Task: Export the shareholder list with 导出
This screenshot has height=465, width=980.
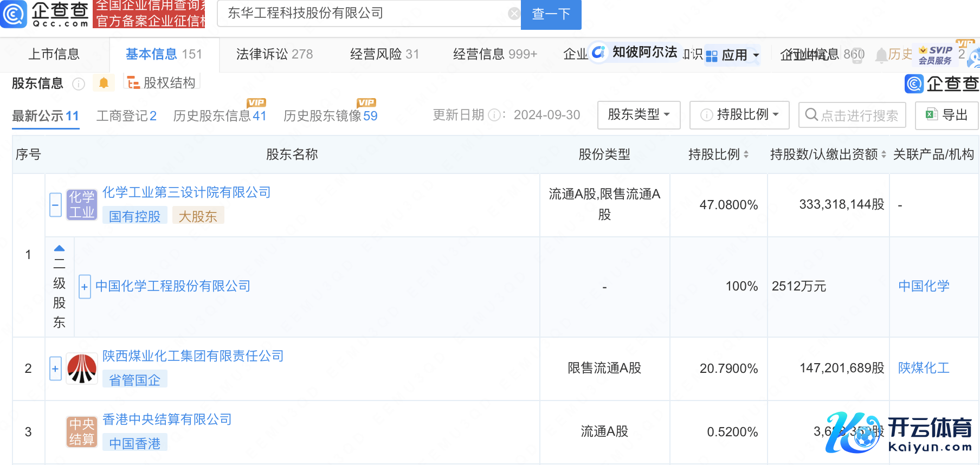Action: (x=946, y=115)
